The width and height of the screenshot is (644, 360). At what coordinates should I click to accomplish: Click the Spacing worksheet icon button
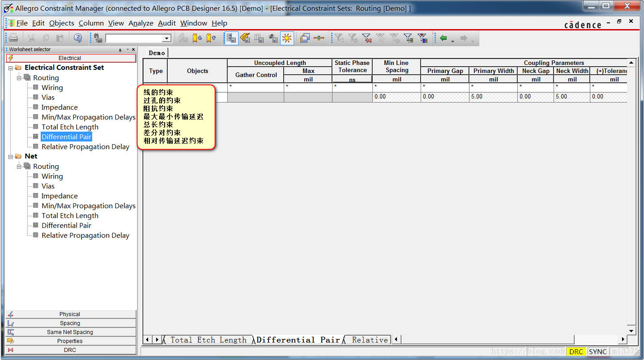[x=71, y=323]
